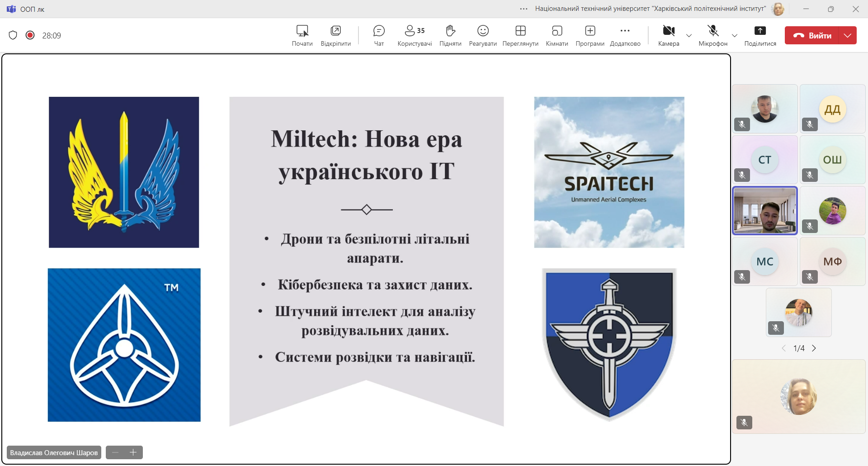The image size is (868, 466).
Task: Open Реагувати reactions menu
Action: (483, 35)
